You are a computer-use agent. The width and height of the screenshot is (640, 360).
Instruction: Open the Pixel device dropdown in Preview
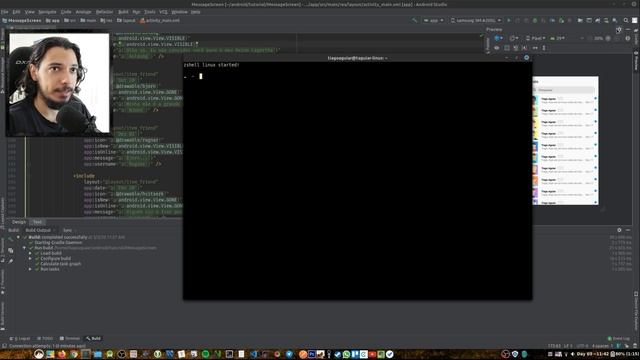(x=536, y=38)
